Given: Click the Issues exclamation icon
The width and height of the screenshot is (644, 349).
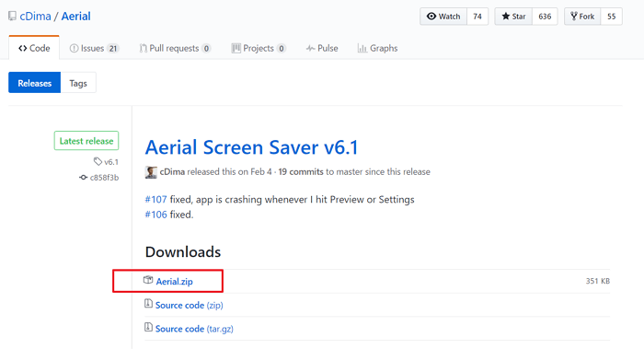Looking at the screenshot, I should (x=74, y=49).
